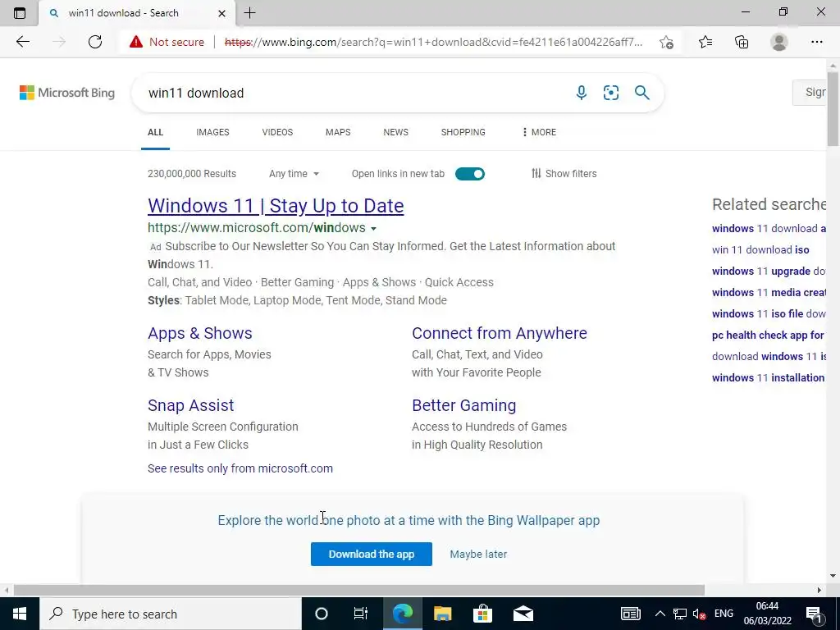Screen dimensions: 840x630
Task: Show hidden system tray icons
Action: pos(660,614)
